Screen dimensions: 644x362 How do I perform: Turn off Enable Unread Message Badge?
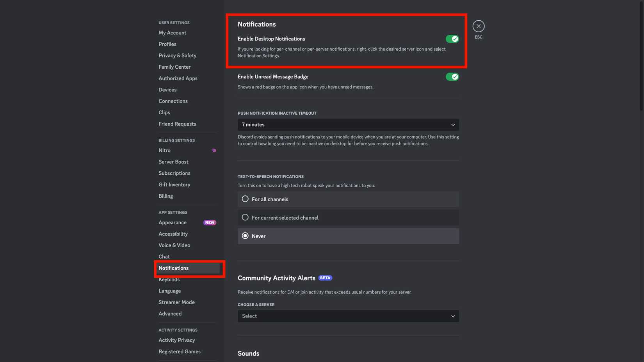(x=452, y=76)
